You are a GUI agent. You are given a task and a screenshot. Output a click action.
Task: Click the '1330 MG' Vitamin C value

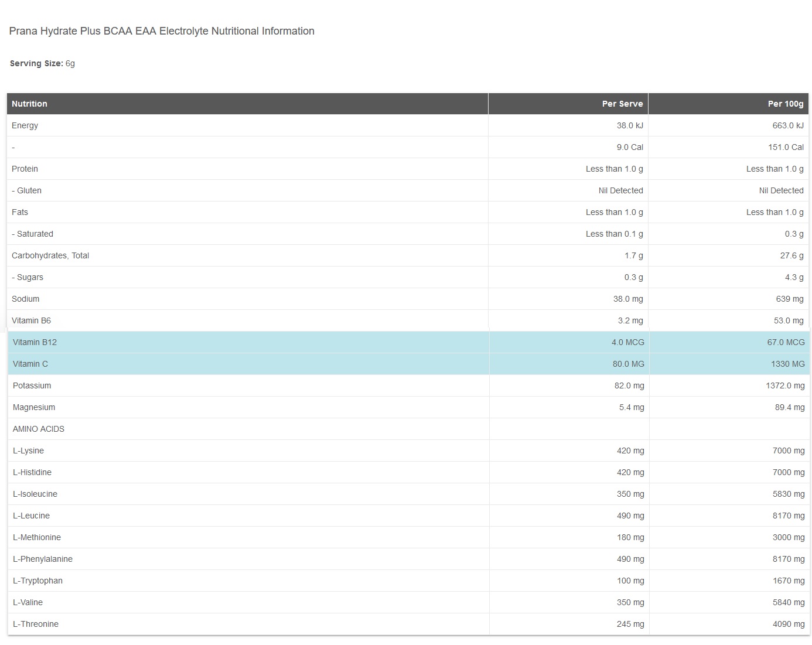(788, 364)
